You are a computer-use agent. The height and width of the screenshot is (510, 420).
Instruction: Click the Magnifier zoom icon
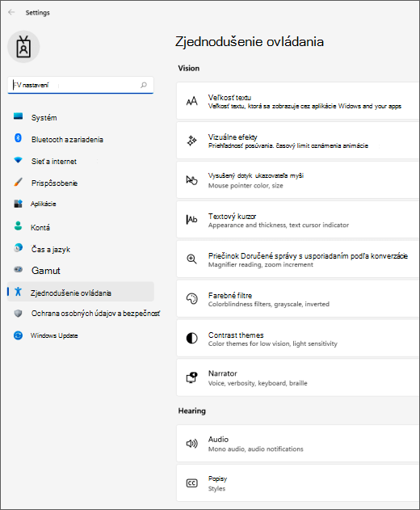[191, 259]
